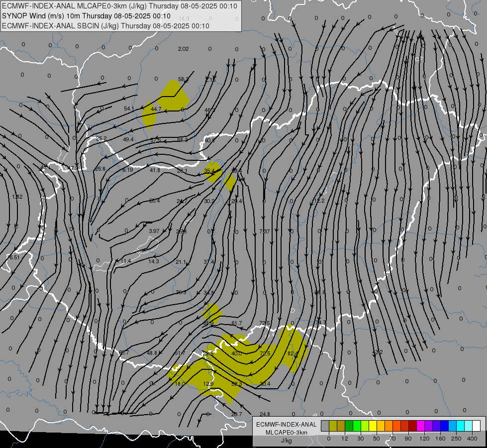This screenshot has height=448, width=487.
Task: Click the pure yellow legend swatch
Action: (373, 426)
